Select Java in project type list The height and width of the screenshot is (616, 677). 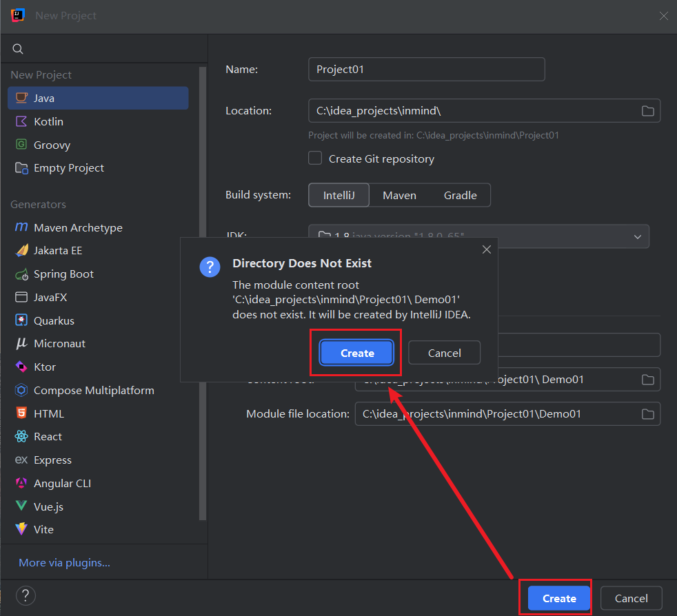coord(98,98)
